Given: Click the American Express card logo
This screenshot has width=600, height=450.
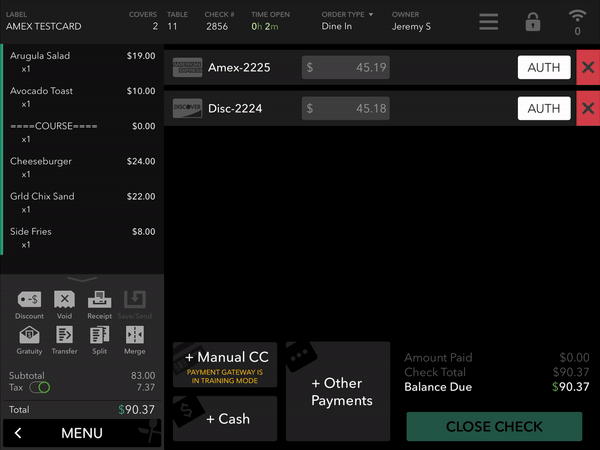Looking at the screenshot, I should (188, 67).
